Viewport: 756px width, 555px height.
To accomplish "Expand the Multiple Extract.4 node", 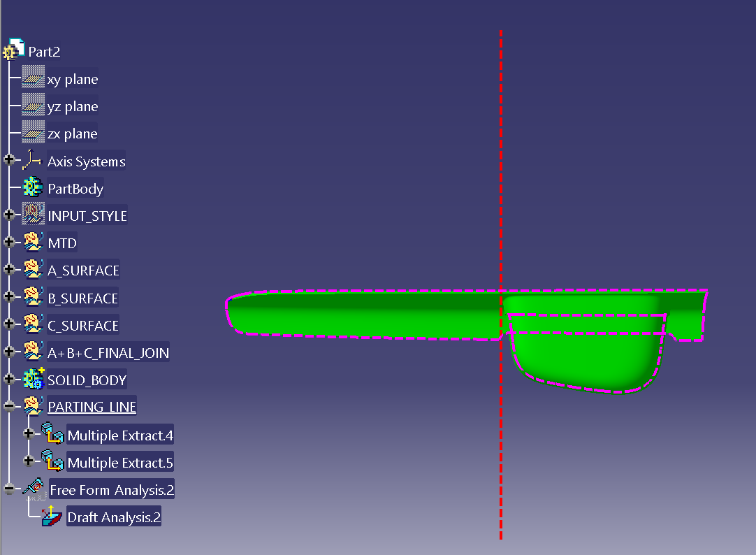I will [29, 433].
